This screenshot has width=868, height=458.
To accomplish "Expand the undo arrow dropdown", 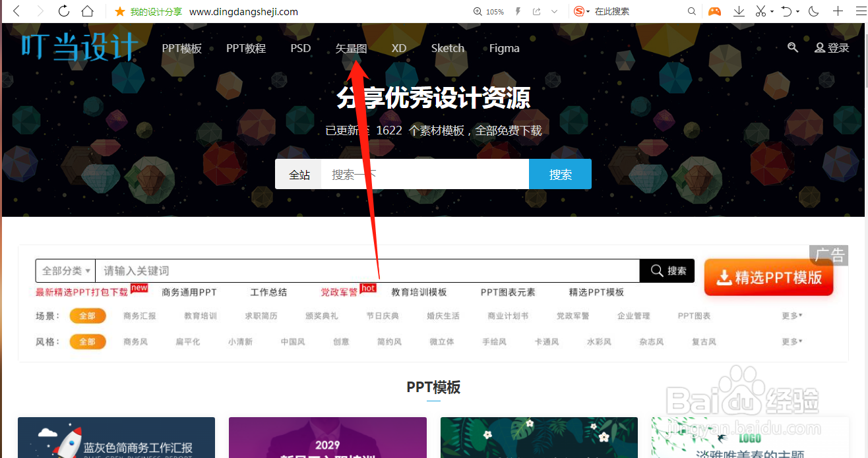I will tap(798, 12).
